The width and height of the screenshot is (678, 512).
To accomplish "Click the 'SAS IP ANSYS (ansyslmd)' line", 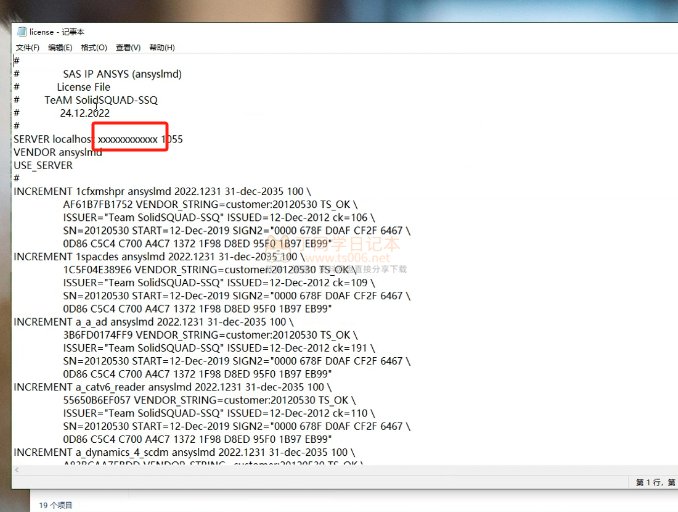I will point(122,74).
